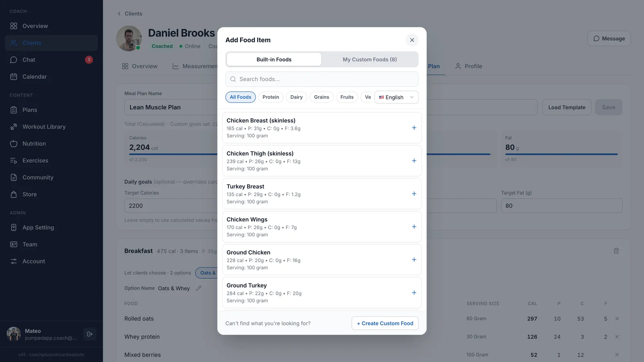Screen dimensions: 644x362
Task: Message Daniel Brooks
Action: (x=609, y=39)
